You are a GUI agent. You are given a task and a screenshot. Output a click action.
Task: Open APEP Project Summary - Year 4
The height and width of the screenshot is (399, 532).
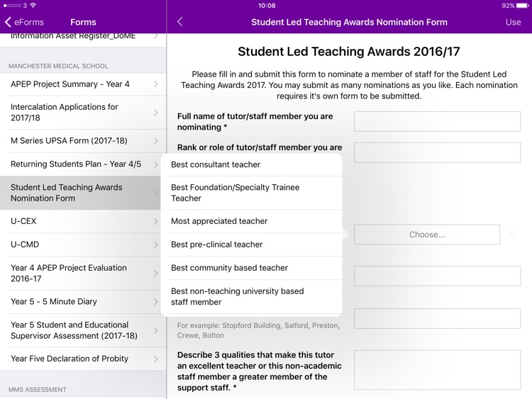pos(83,84)
